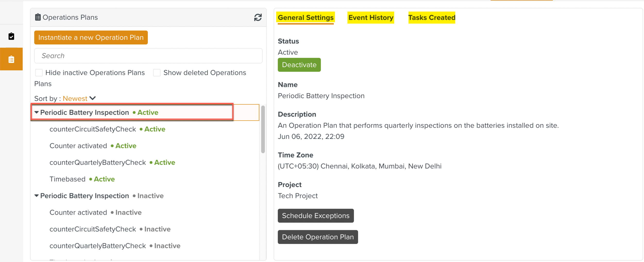The width and height of the screenshot is (644, 262).
Task: Select the active Timebased item
Action: [67, 179]
